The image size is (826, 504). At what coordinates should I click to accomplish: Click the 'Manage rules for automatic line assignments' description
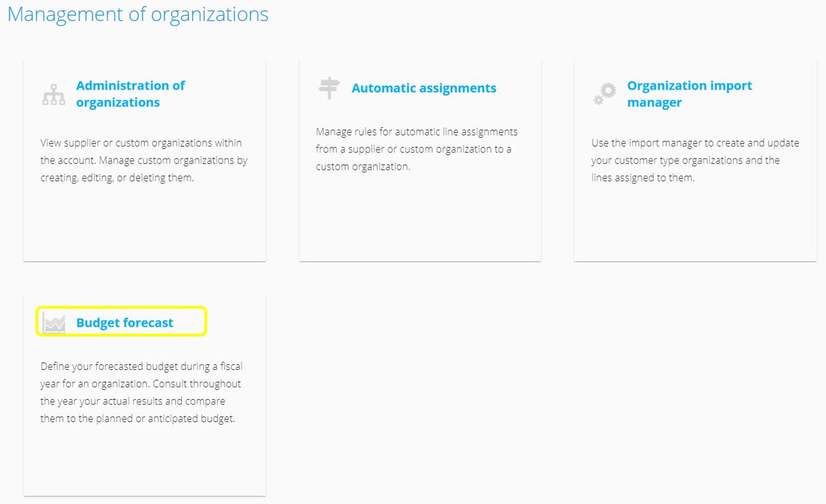pyautogui.click(x=416, y=149)
